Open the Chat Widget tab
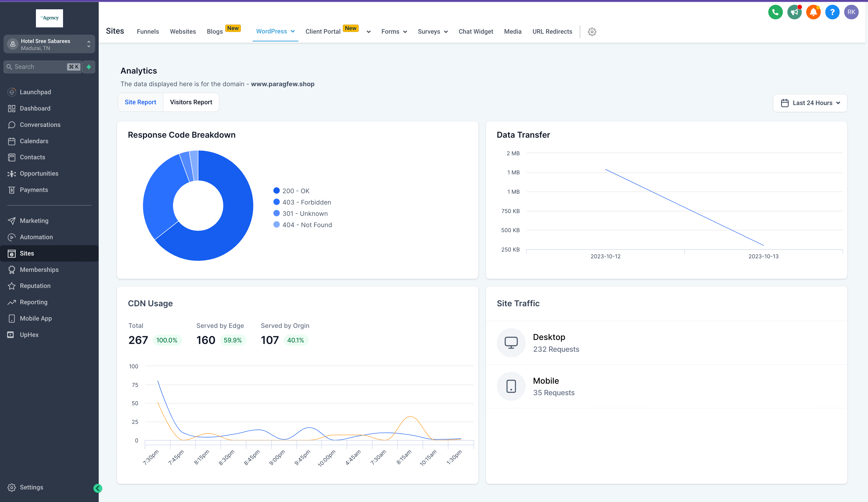The image size is (868, 502). [476, 32]
